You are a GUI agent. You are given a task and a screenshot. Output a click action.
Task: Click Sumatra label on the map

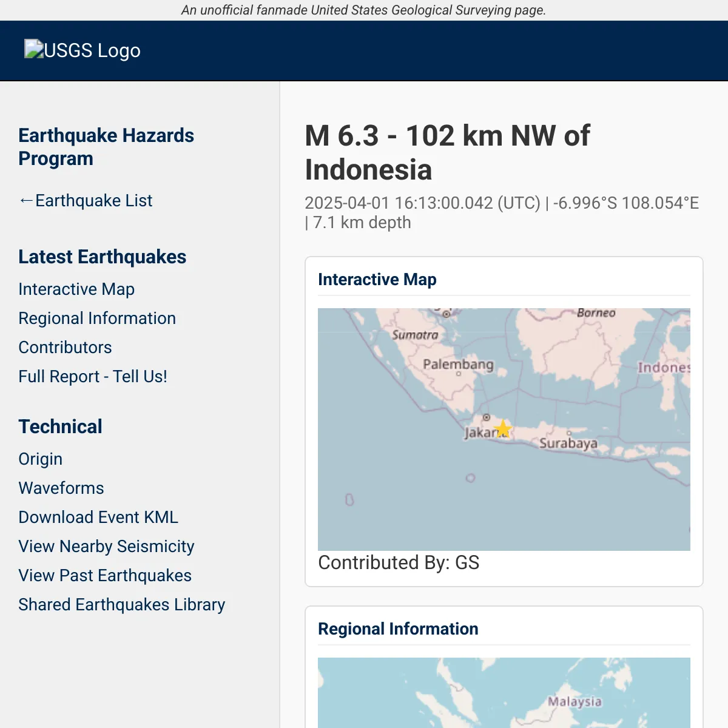415,335
